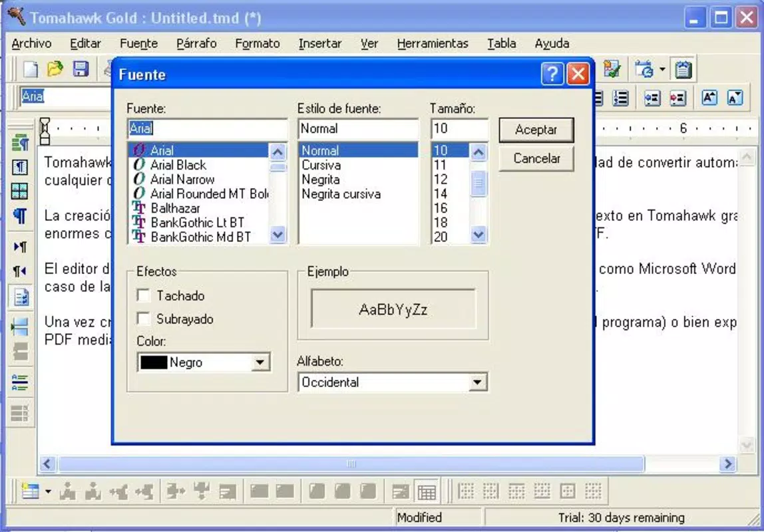
Task: Select Arial Narrow in the font list
Action: click(x=182, y=180)
